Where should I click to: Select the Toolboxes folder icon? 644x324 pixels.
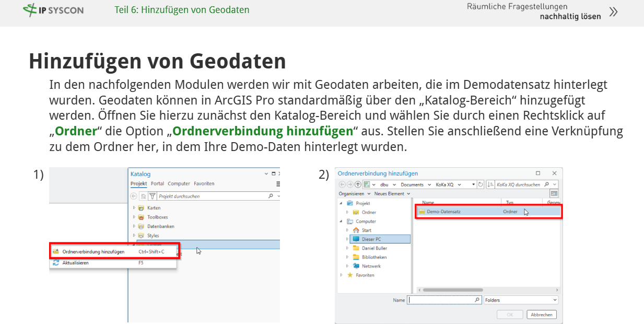click(x=141, y=217)
